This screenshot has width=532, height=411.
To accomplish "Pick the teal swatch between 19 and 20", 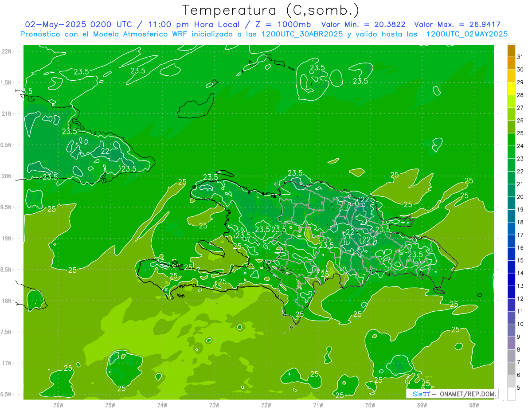I will [511, 203].
